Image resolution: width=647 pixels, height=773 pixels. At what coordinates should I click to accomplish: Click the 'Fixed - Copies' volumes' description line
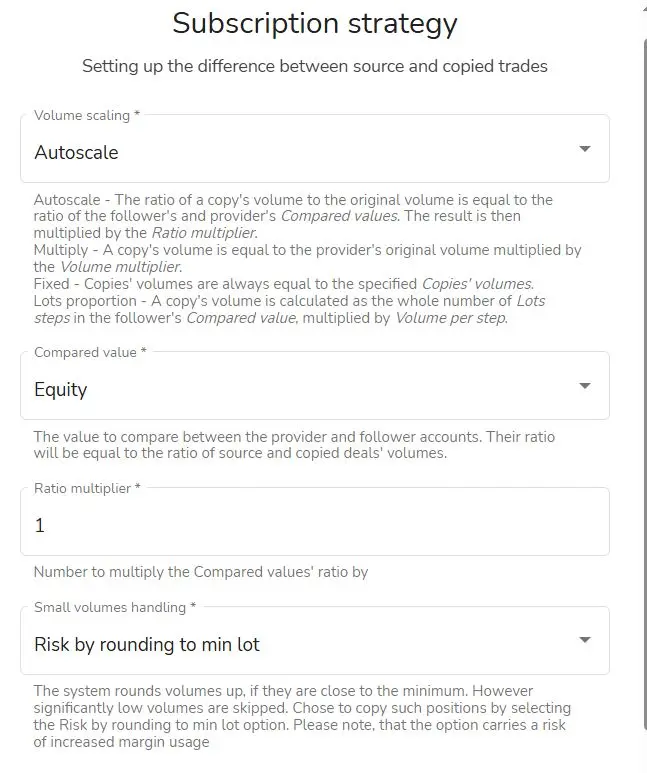click(x=283, y=283)
